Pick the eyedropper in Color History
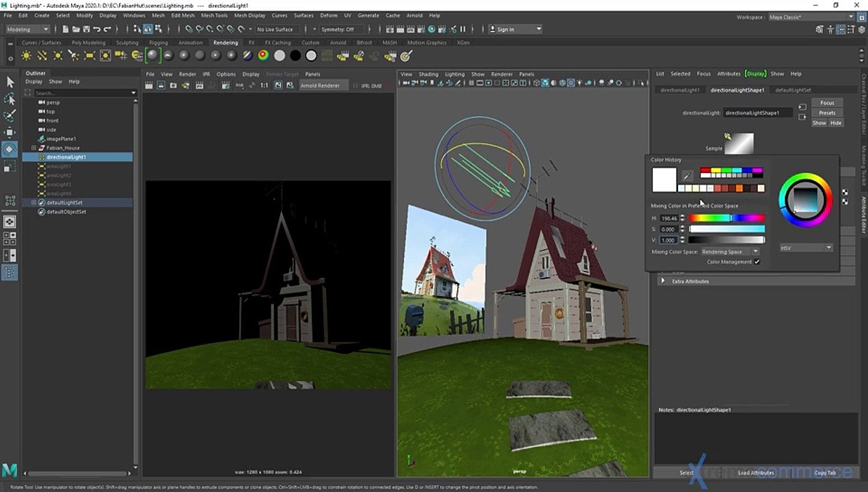 [x=688, y=176]
